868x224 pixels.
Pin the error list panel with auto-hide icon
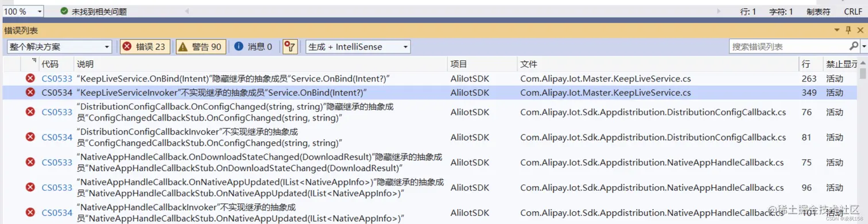[848, 29]
